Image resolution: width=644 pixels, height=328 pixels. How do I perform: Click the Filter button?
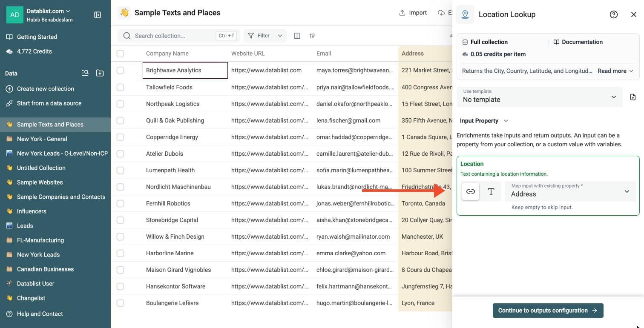tap(265, 36)
